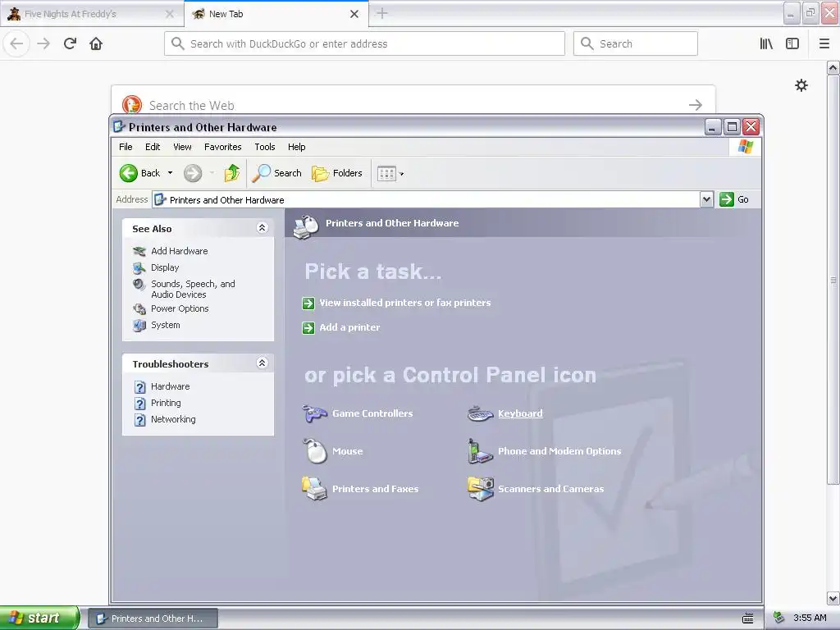840x630 pixels.
Task: Open the Back history dropdown arrow
Action: tap(171, 173)
